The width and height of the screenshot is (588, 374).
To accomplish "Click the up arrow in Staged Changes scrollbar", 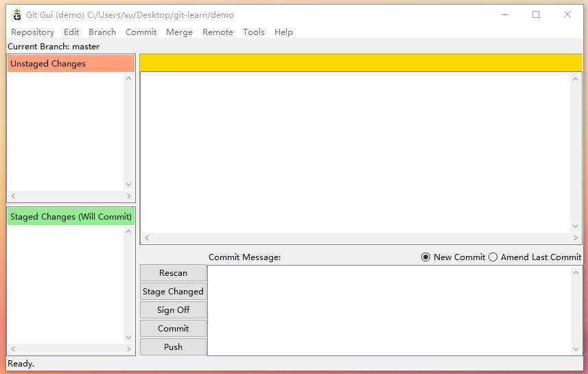I will point(129,231).
